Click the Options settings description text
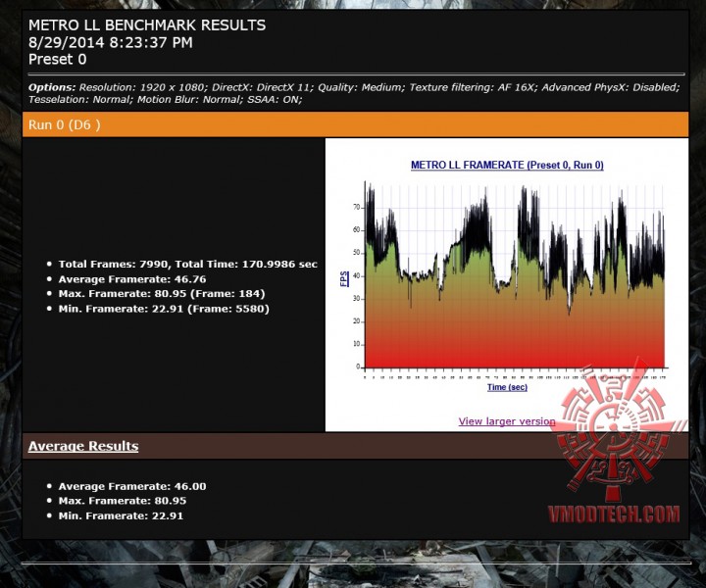706x588 pixels. (354, 93)
